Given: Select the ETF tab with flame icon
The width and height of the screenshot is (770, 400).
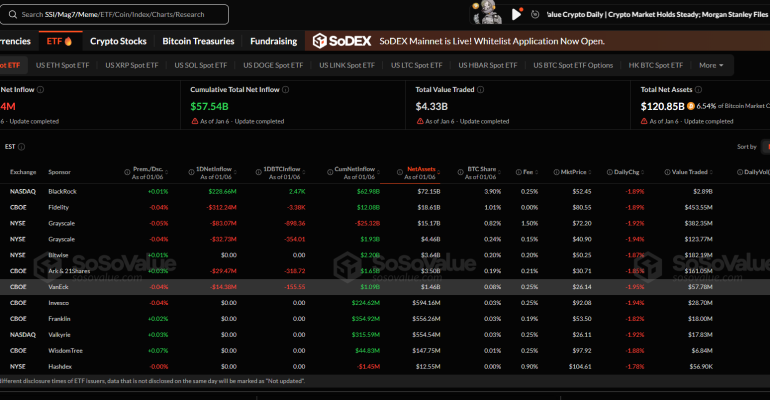Looking at the screenshot, I should 59,41.
